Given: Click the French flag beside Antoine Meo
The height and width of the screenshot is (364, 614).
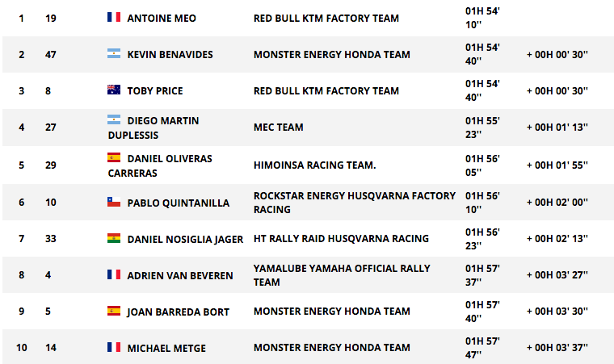Looking at the screenshot, I should [114, 17].
